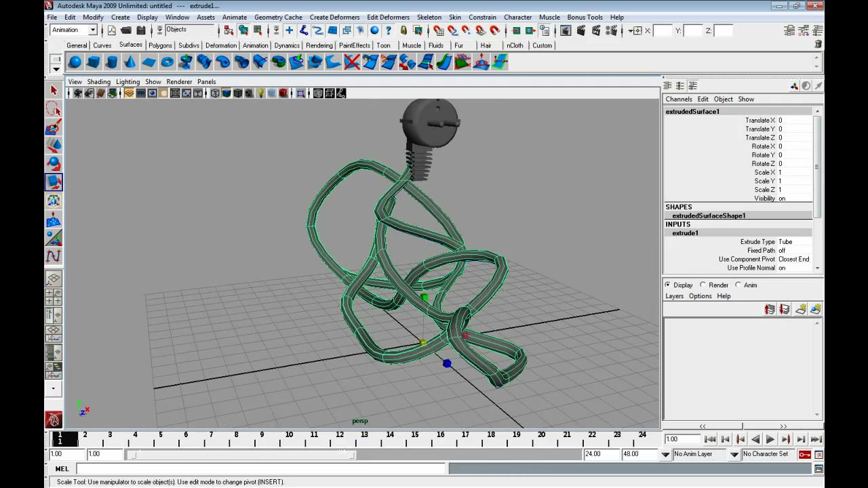Toggle the auto keyframe button

coord(804,454)
